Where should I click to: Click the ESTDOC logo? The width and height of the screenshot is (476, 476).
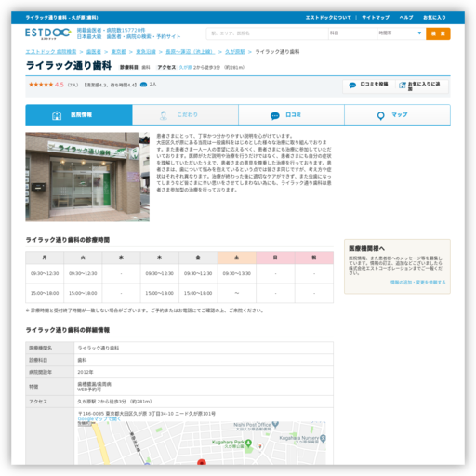pos(48,33)
